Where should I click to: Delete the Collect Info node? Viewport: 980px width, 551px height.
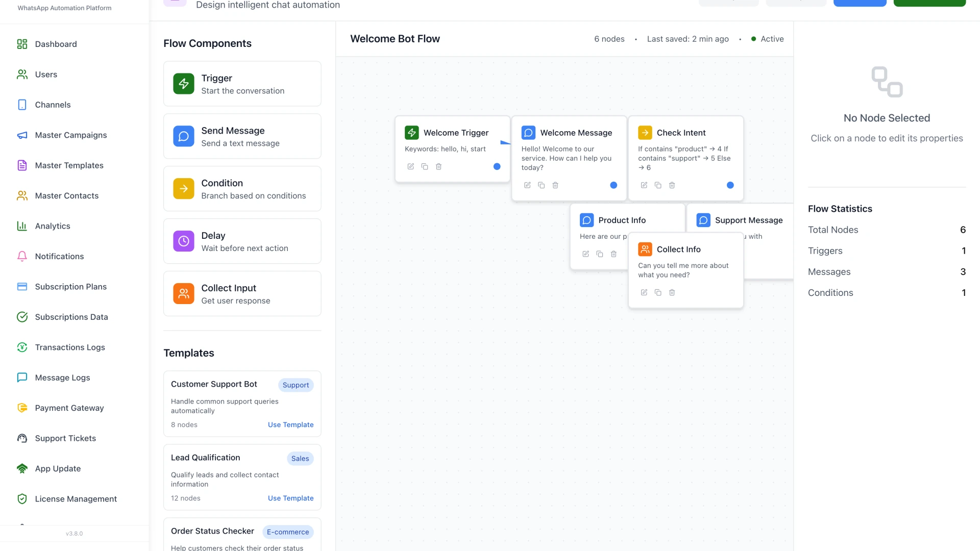tap(672, 293)
